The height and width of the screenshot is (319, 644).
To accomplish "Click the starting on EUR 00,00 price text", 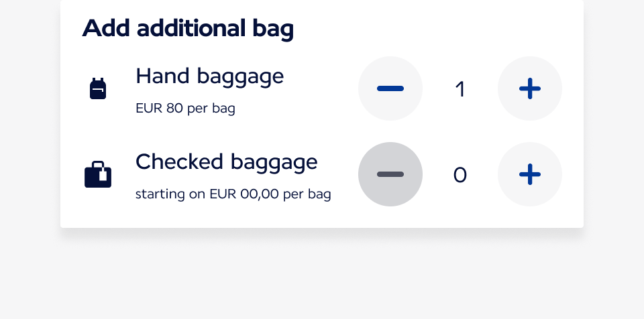I will [x=233, y=194].
